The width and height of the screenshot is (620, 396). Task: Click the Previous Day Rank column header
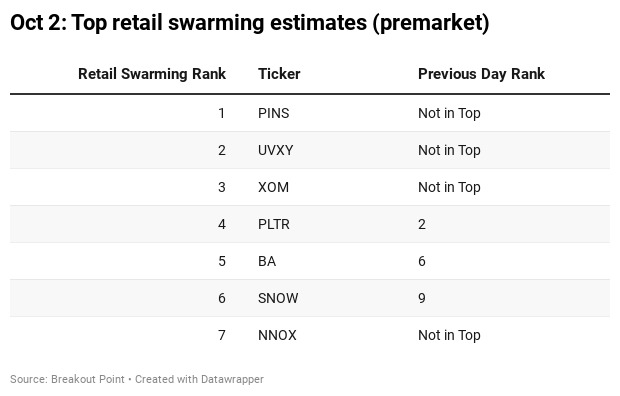click(481, 74)
